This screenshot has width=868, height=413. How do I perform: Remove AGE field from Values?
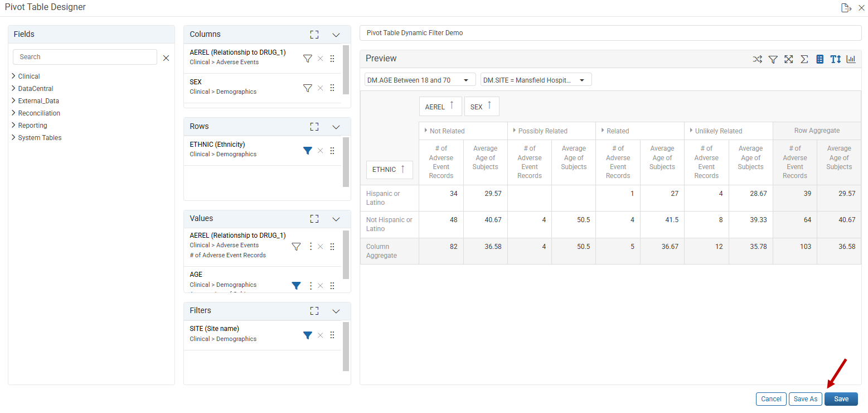click(320, 285)
